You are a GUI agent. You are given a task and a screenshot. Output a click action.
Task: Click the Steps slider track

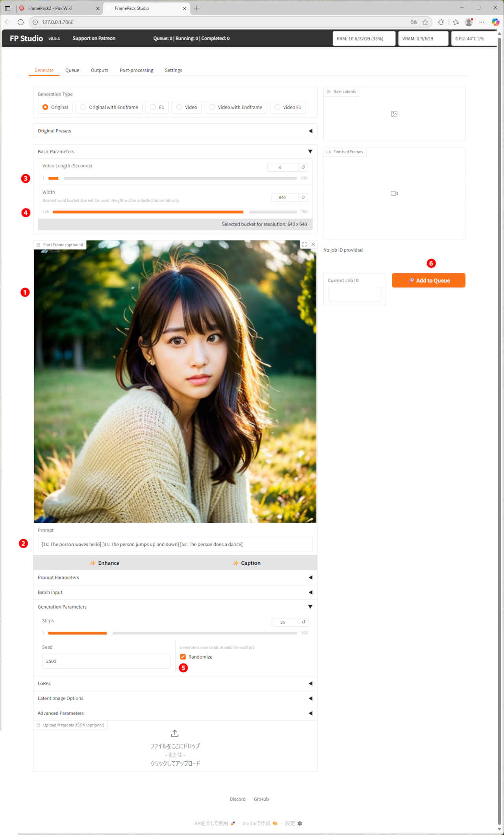[197, 633]
